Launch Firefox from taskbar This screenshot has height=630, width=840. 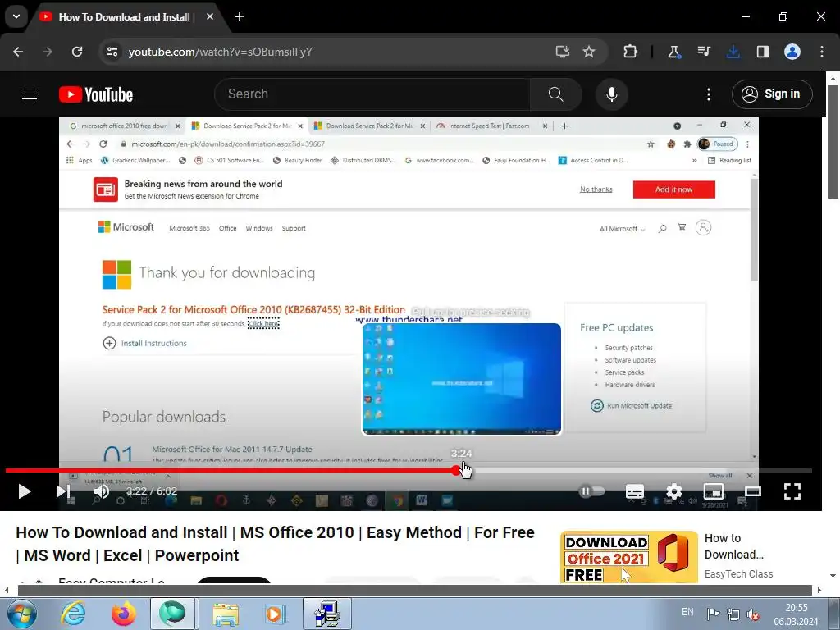click(x=123, y=614)
